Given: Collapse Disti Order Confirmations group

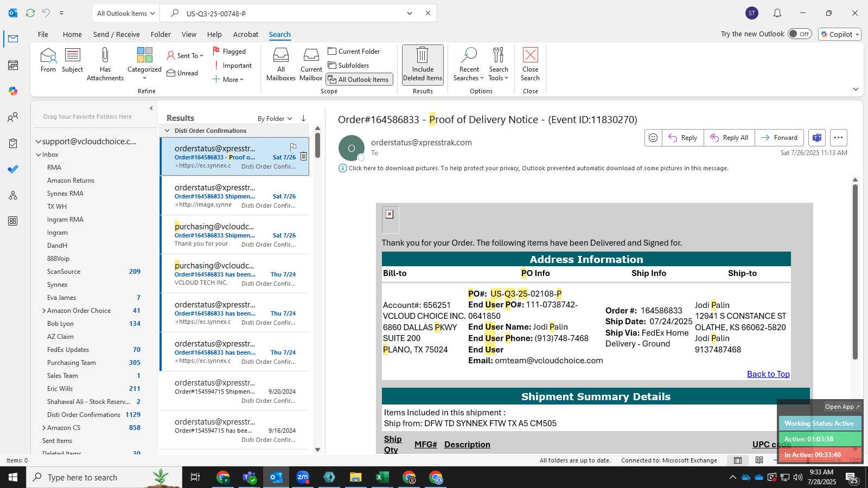Looking at the screenshot, I should click(x=167, y=131).
